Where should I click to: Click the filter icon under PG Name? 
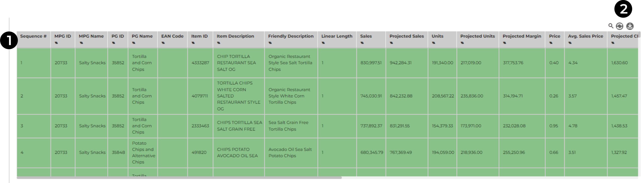[x=134, y=43]
